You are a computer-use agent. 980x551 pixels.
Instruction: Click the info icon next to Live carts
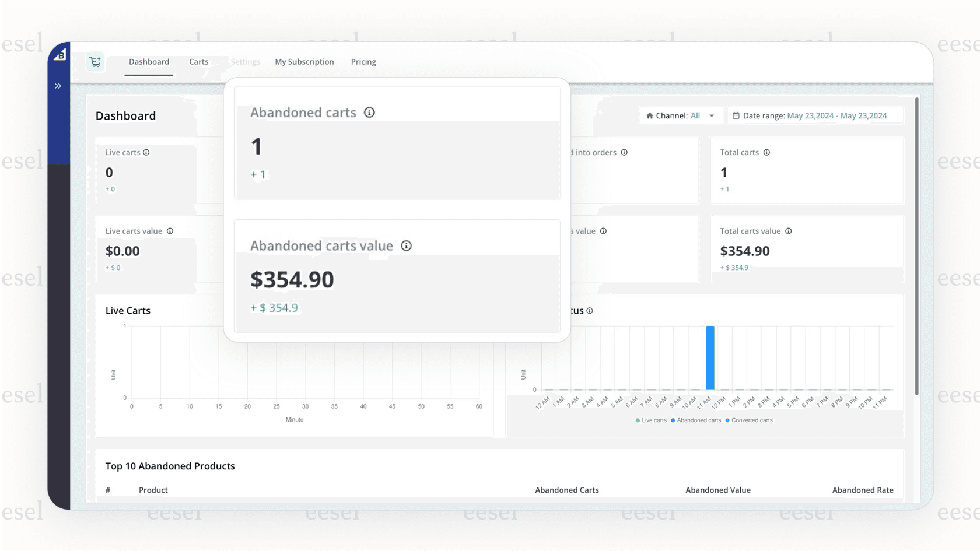pos(145,152)
